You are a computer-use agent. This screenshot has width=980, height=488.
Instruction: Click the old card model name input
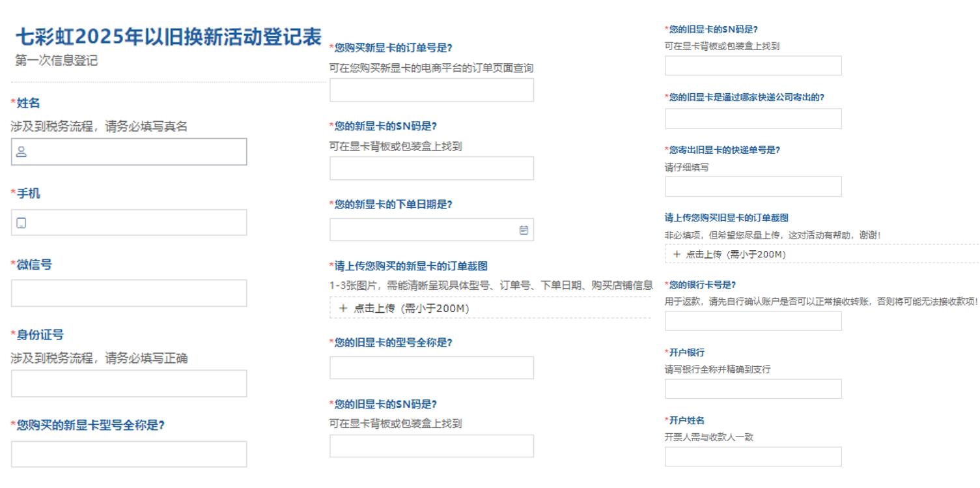[431, 367]
